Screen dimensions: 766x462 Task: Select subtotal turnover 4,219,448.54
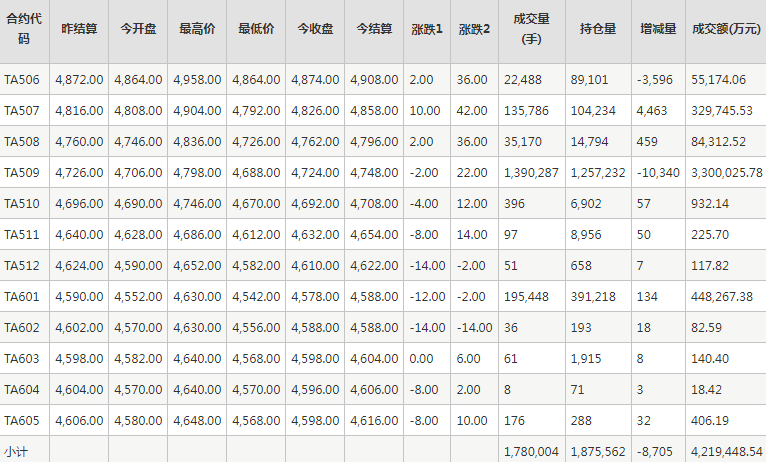click(726, 452)
